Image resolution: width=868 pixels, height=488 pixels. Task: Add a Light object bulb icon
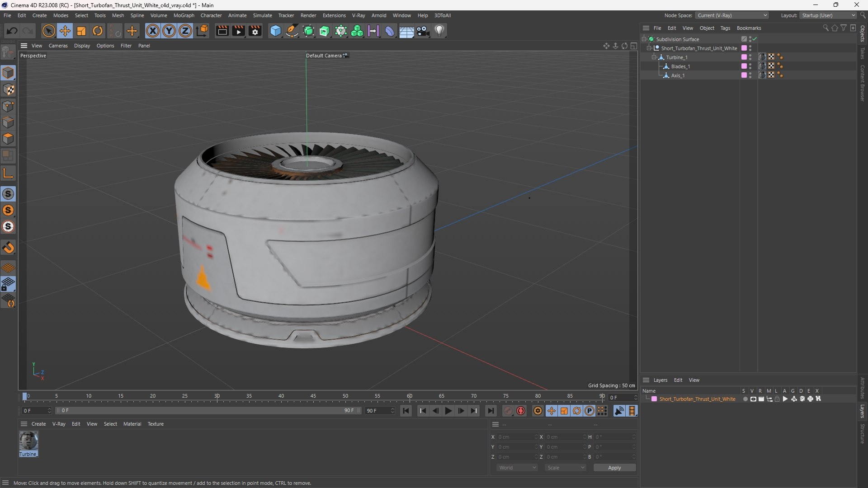(x=439, y=31)
